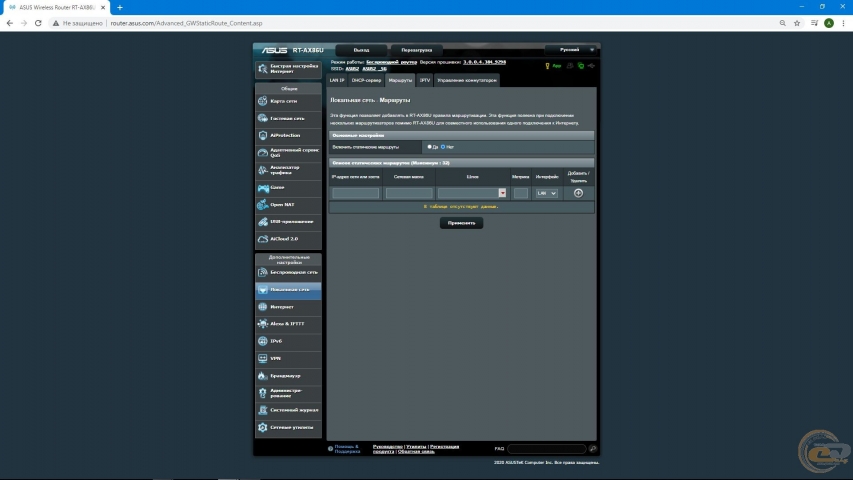
Task: Expand the gateway dropdown red arrow
Action: click(x=502, y=193)
